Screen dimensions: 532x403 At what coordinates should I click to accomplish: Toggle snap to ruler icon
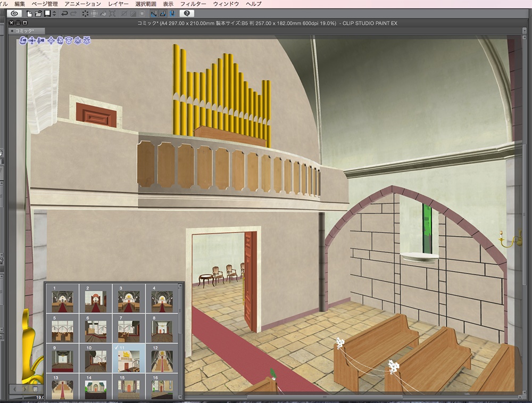pyautogui.click(x=154, y=13)
